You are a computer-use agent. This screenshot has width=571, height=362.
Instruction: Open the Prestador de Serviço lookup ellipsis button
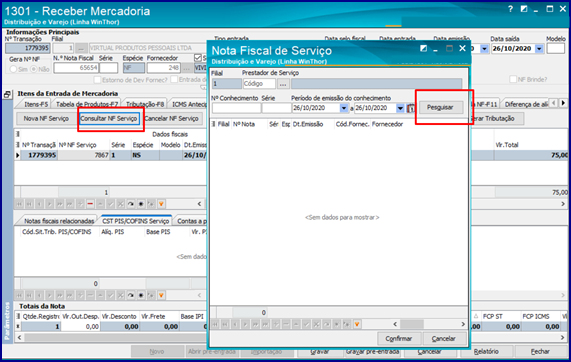click(283, 84)
